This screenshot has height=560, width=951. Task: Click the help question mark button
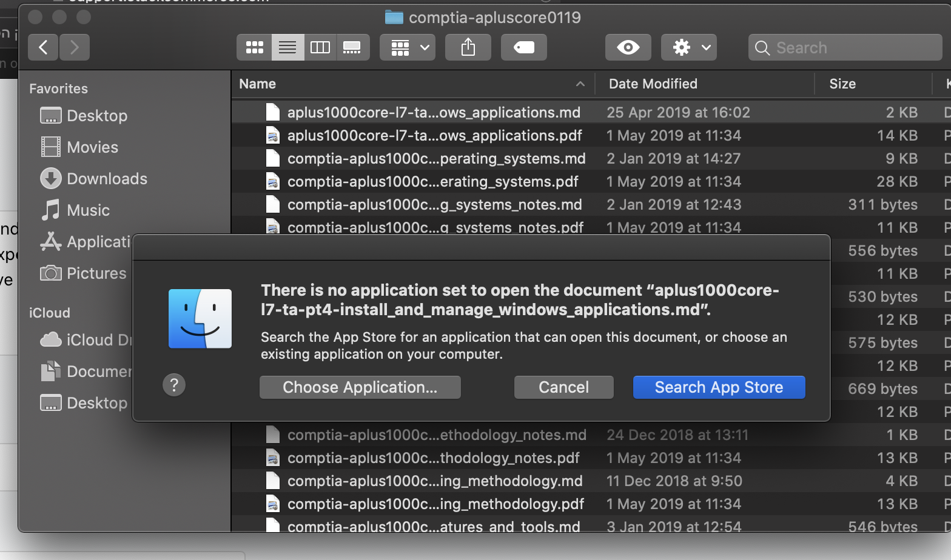[174, 384]
